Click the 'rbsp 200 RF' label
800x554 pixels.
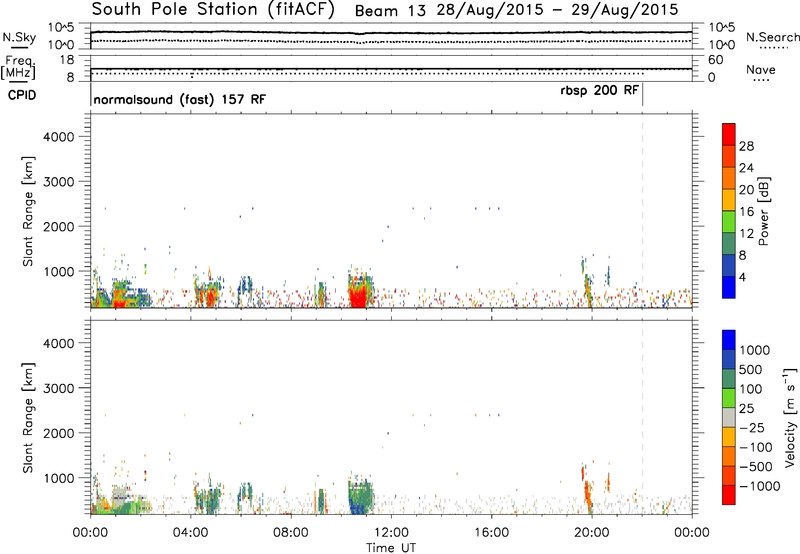pyautogui.click(x=599, y=91)
